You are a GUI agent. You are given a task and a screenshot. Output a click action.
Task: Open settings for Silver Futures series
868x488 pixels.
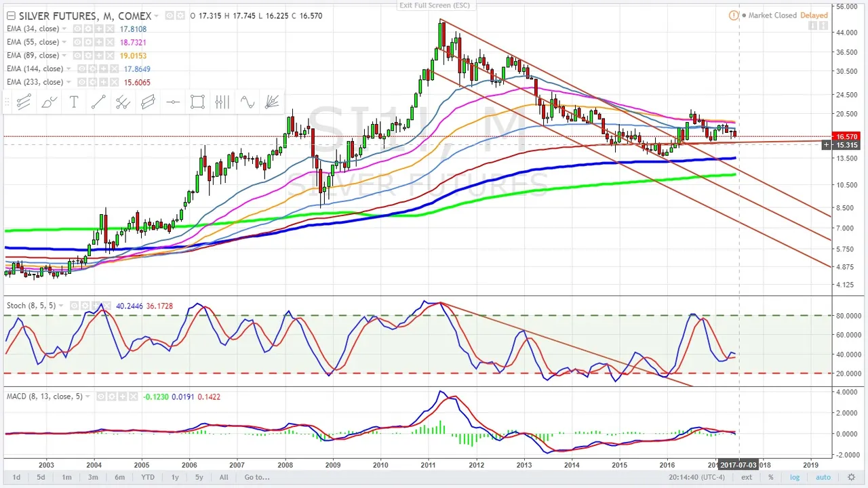(180, 16)
